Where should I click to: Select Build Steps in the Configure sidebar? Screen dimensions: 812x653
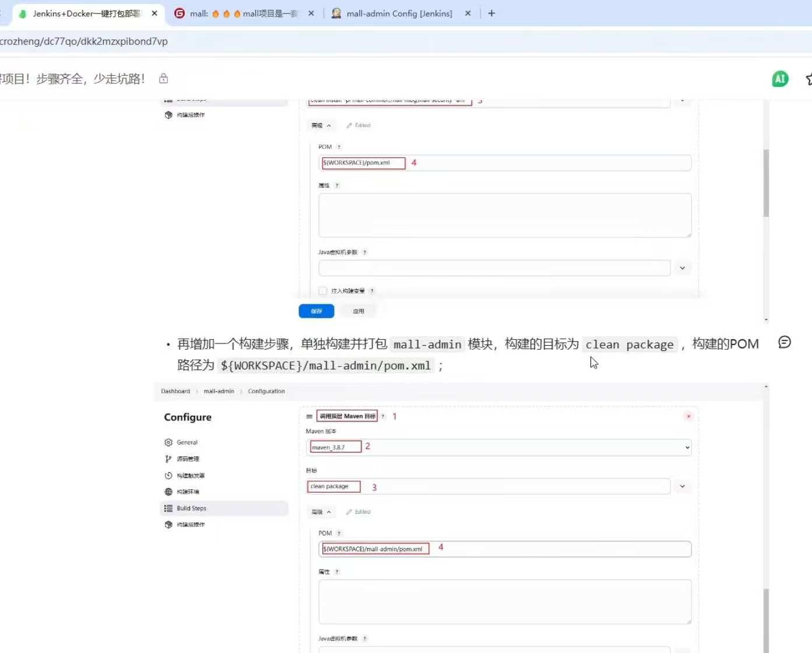[x=224, y=508]
